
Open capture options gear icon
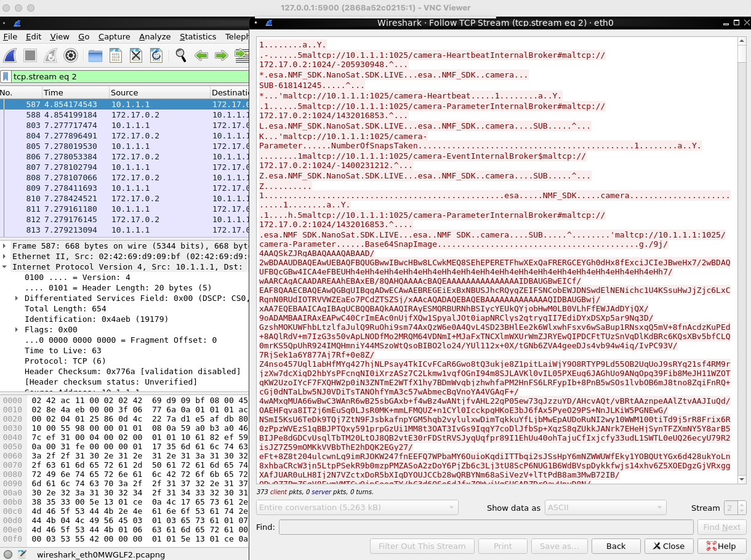pos(71,56)
